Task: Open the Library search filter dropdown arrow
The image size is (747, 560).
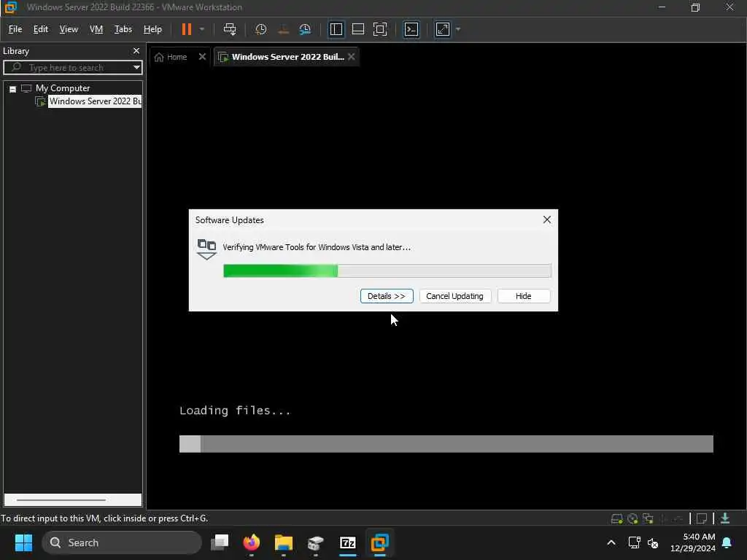Action: click(136, 68)
